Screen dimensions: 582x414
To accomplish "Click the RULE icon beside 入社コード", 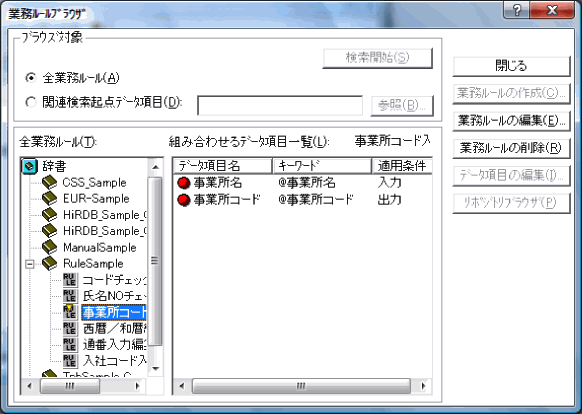I will click(x=70, y=361).
